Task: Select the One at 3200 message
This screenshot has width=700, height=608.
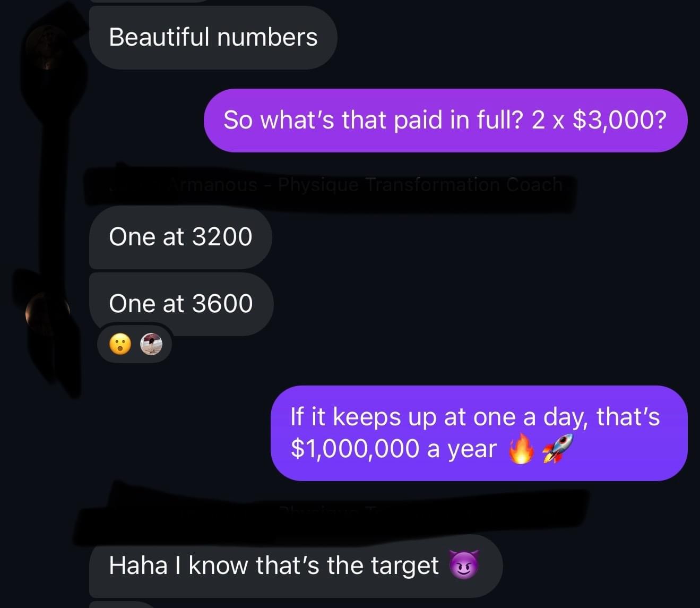Action: [180, 237]
